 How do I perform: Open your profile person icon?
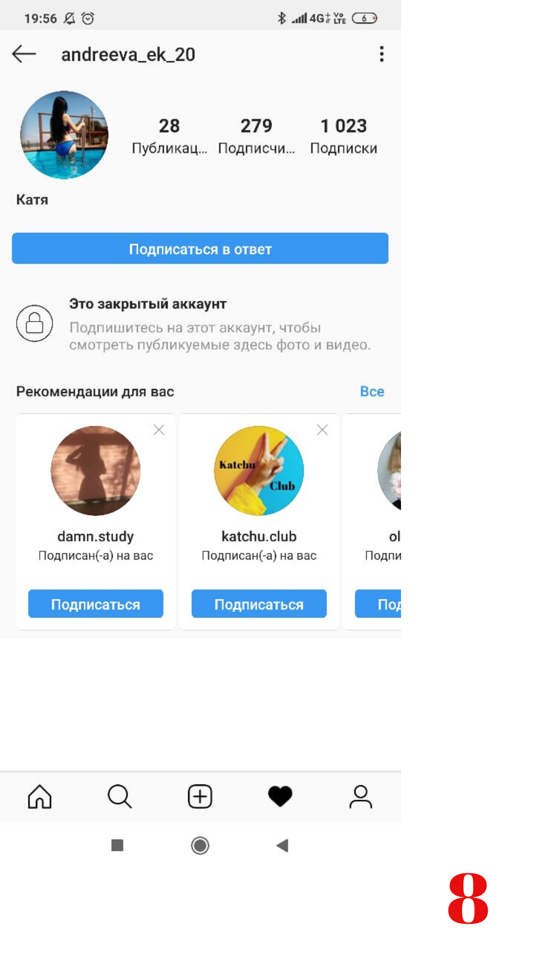tap(361, 797)
